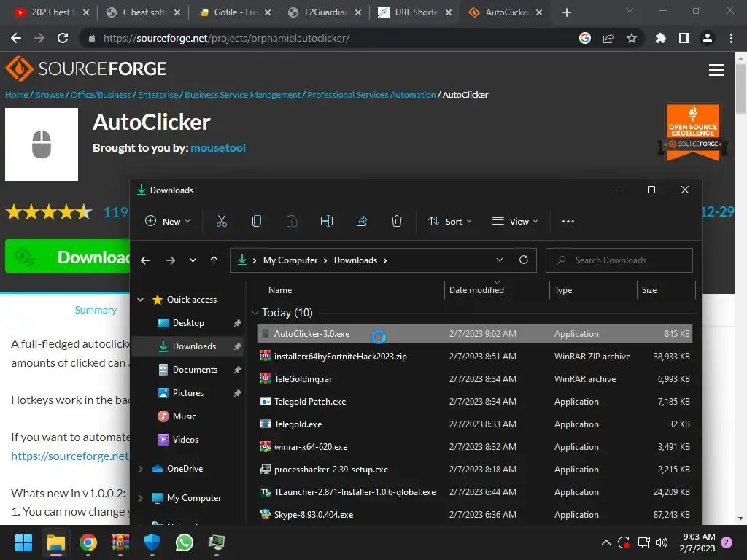Click the Rename icon in Explorer toolbar
The width and height of the screenshot is (747, 560).
click(x=327, y=221)
